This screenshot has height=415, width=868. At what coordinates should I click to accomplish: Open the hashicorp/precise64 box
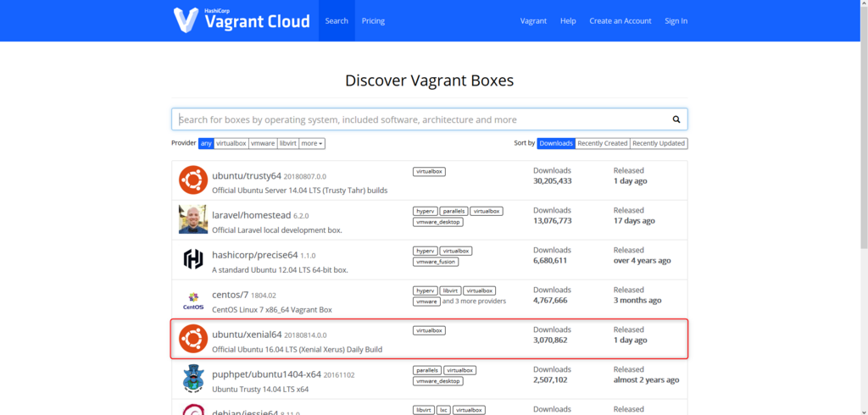click(254, 255)
